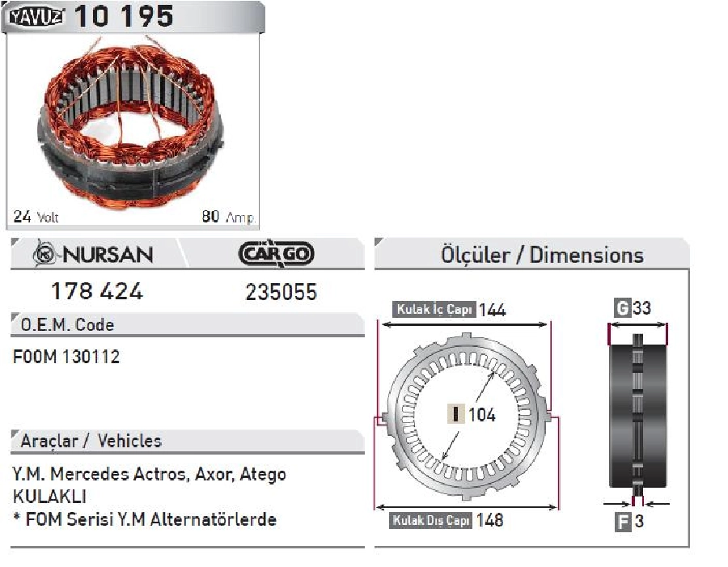Image resolution: width=728 pixels, height=567 pixels.
Task: Select the KULAKLI text
Action: (x=49, y=497)
